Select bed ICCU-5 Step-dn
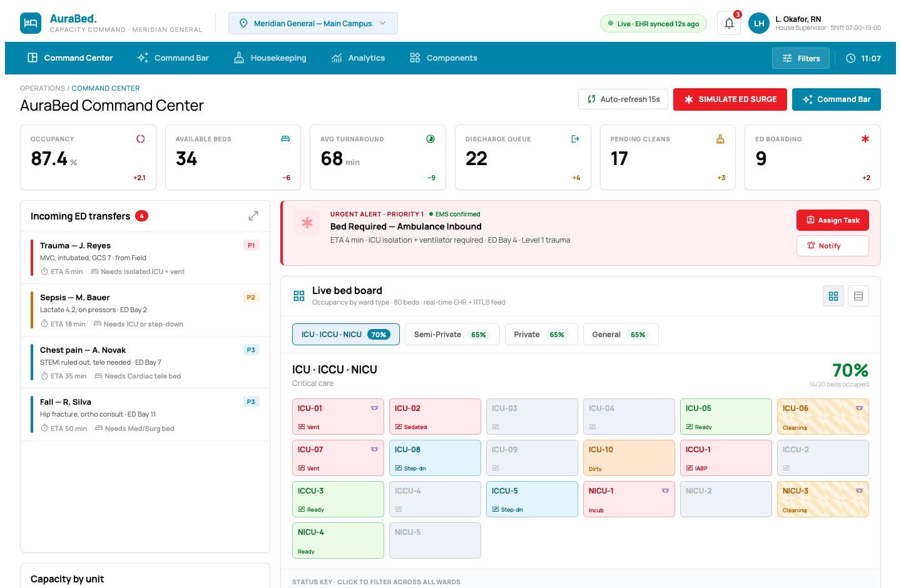901x588 pixels. (532, 499)
